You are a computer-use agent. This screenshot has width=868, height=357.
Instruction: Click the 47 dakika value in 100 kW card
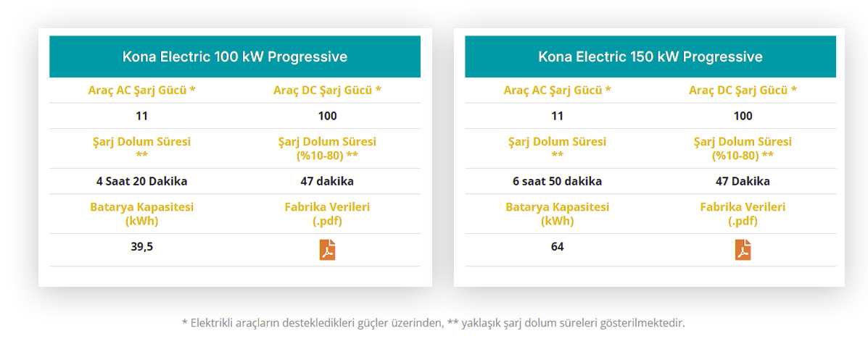pyautogui.click(x=327, y=181)
